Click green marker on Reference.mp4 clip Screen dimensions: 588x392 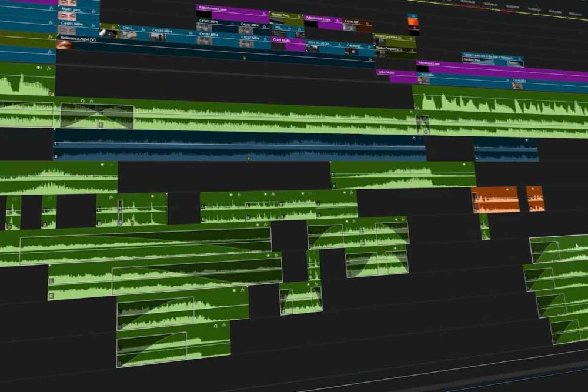[245, 58]
